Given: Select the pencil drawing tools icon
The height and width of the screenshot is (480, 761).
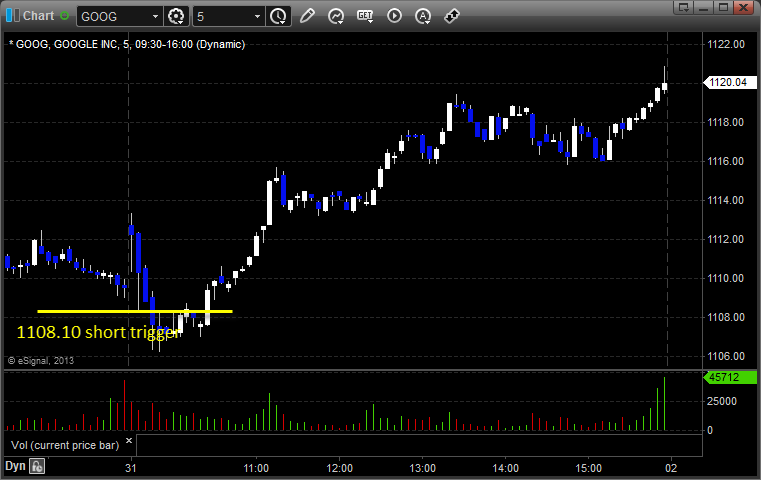Looking at the screenshot, I should coord(307,16).
